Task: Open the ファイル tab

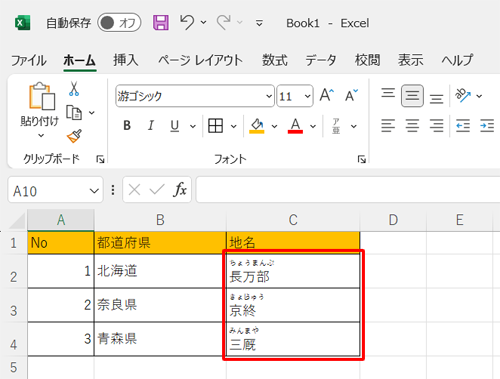Action: coord(29,60)
